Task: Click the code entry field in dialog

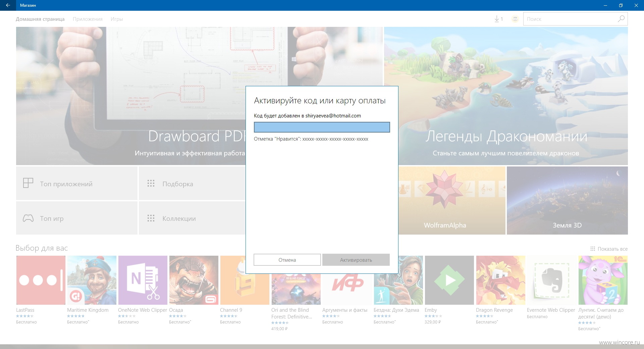Action: pyautogui.click(x=322, y=127)
